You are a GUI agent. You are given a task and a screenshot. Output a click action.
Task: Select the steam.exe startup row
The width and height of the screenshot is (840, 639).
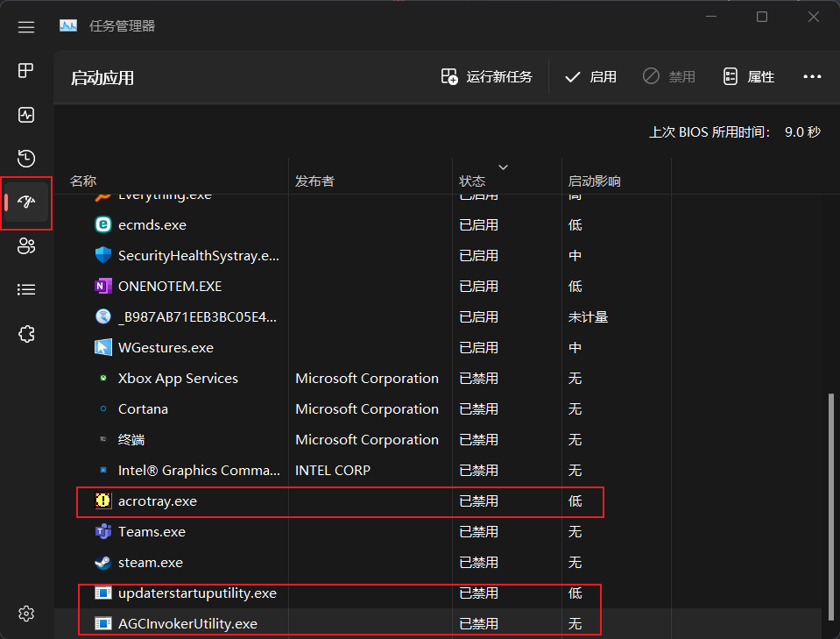tap(438, 563)
